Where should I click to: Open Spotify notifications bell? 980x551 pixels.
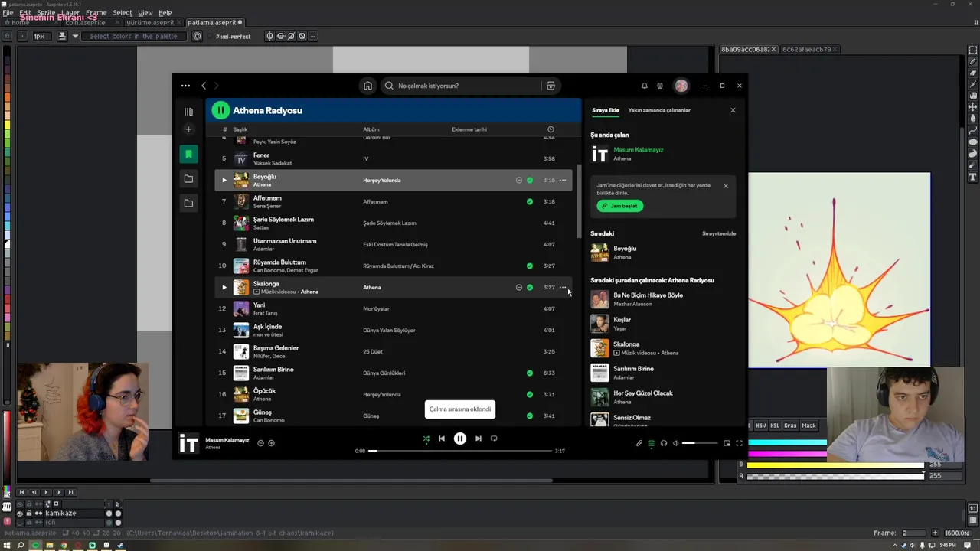tap(645, 86)
